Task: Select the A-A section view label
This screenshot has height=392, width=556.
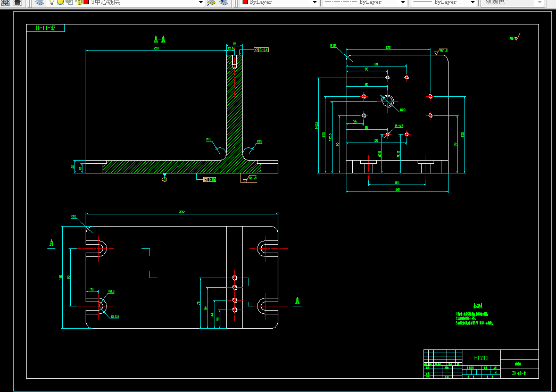Action: 160,39
